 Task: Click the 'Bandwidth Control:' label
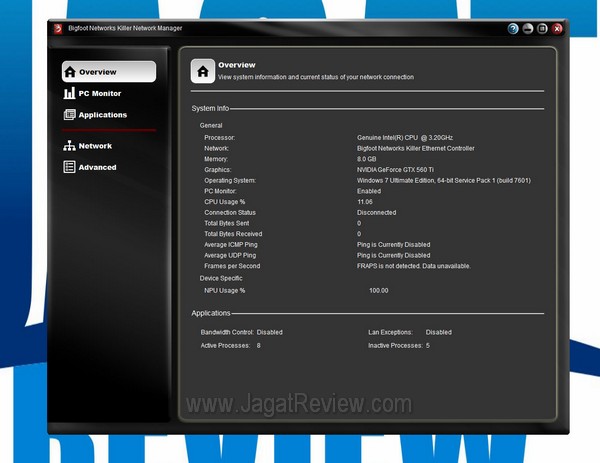click(x=227, y=332)
